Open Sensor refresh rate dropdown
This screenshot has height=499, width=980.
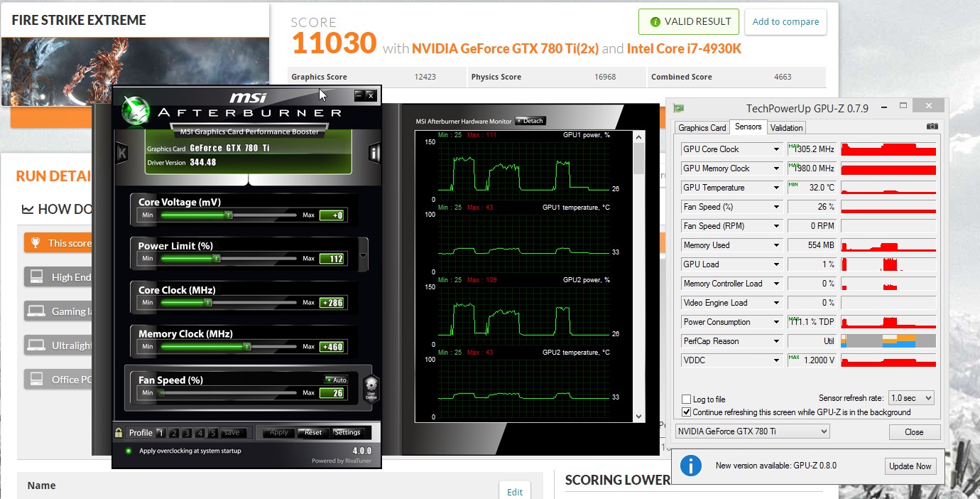coord(911,398)
